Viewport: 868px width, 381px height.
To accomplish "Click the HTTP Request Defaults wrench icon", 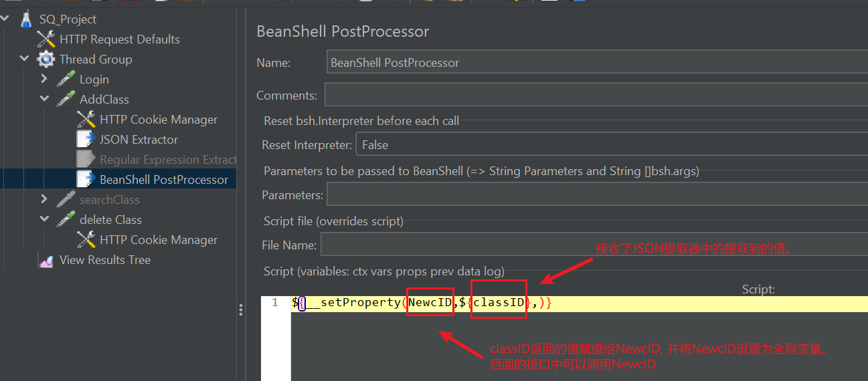I will pyautogui.click(x=46, y=39).
